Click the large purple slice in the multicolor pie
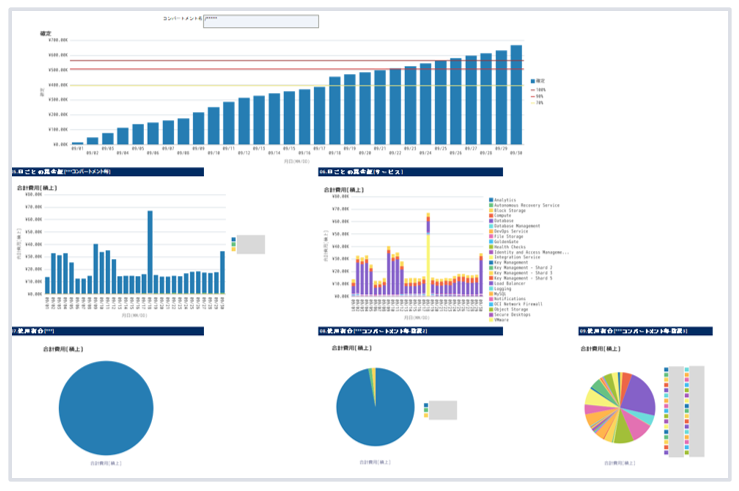This screenshot has height=491, width=739. pos(636,395)
